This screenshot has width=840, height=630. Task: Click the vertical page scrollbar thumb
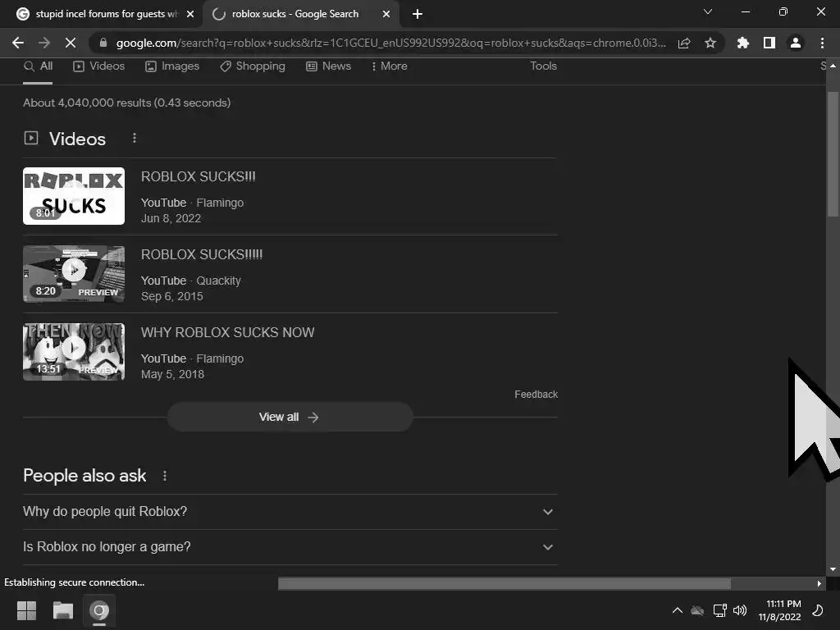tap(833, 154)
